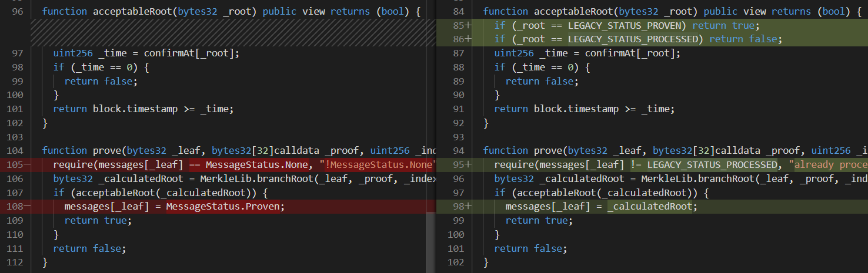
Task: Select line number 84 in right pane
Action: (x=456, y=11)
